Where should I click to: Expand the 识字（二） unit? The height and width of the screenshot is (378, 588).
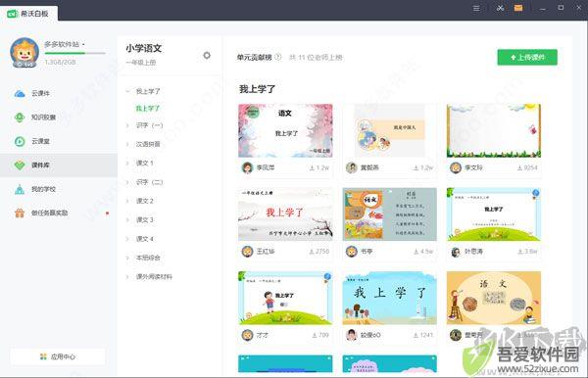tap(127, 182)
